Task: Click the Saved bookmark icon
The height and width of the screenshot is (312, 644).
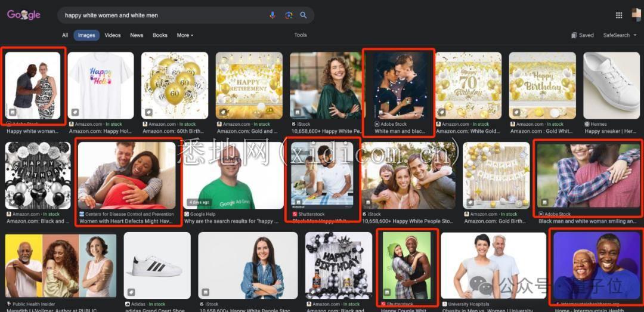Action: click(x=574, y=35)
